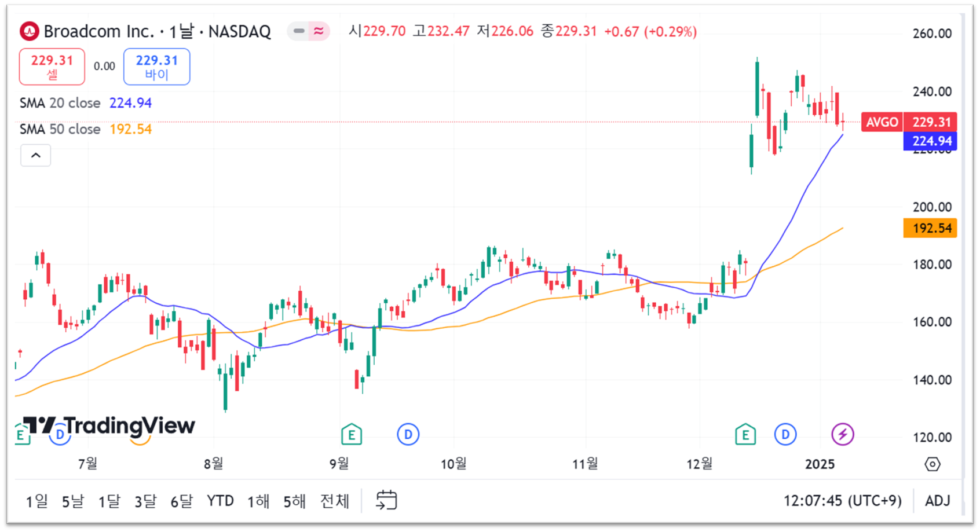This screenshot has width=980, height=532.
Task: Click the +0.67 (+0.29%) change value
Action: point(650,31)
